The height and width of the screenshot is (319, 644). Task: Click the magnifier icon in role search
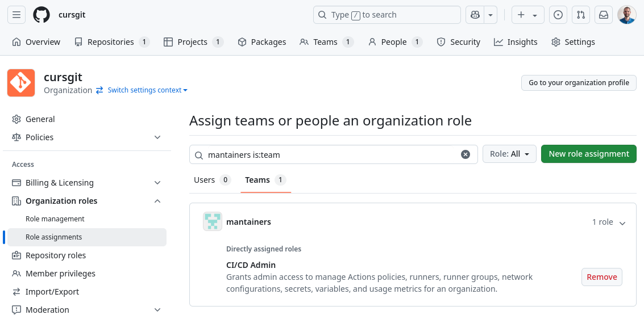pos(199,155)
